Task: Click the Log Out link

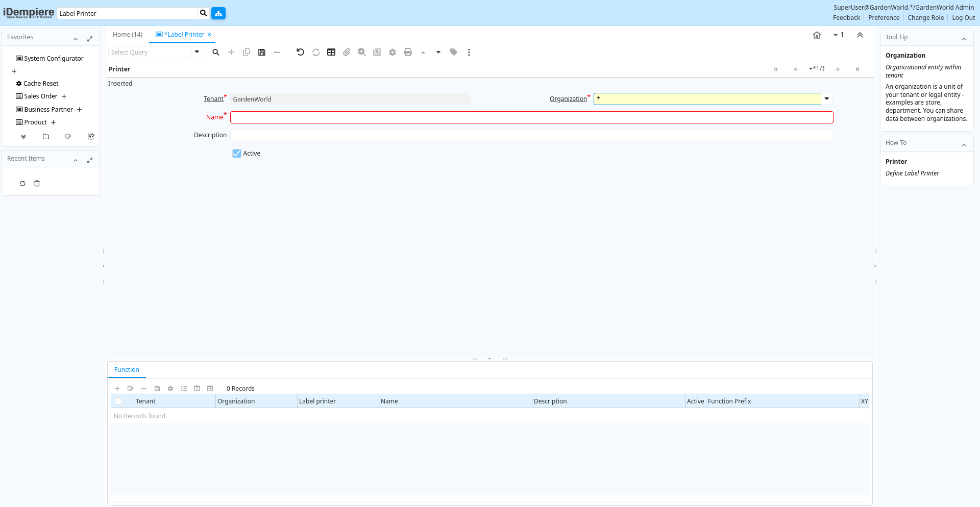Action: (963, 18)
